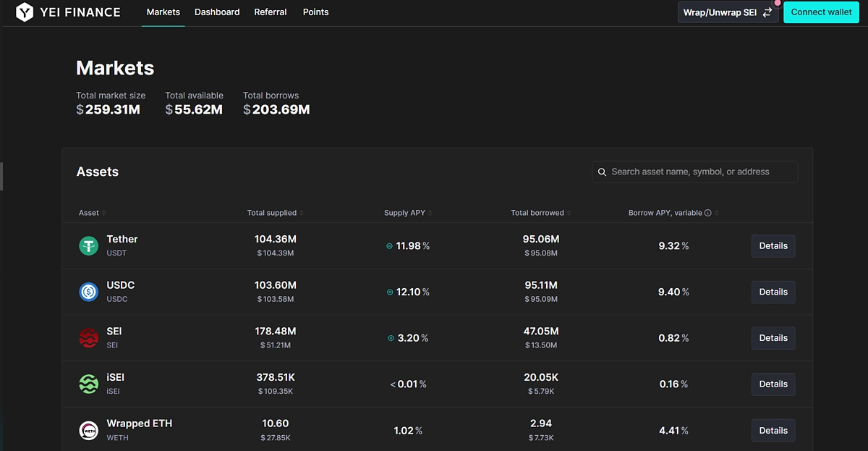Open Details for Tether
The height and width of the screenshot is (451, 868).
tap(773, 246)
